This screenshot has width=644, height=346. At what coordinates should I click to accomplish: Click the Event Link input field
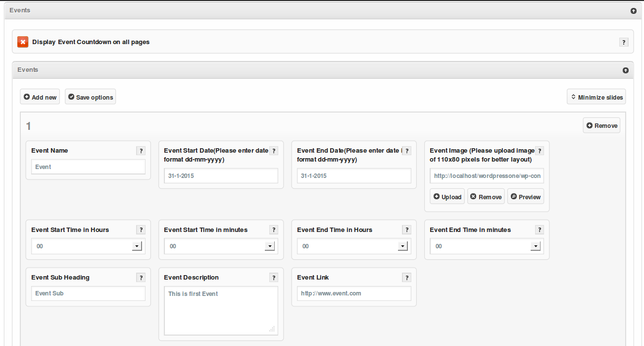[x=354, y=293]
